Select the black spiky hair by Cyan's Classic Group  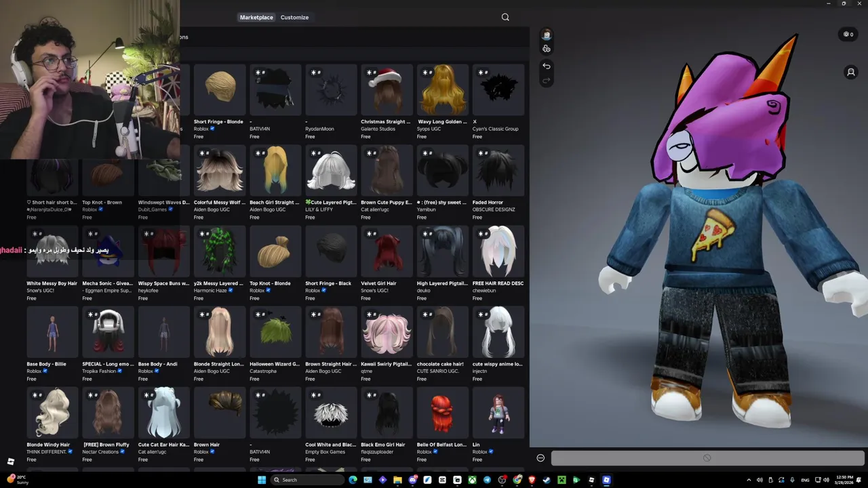pos(498,90)
